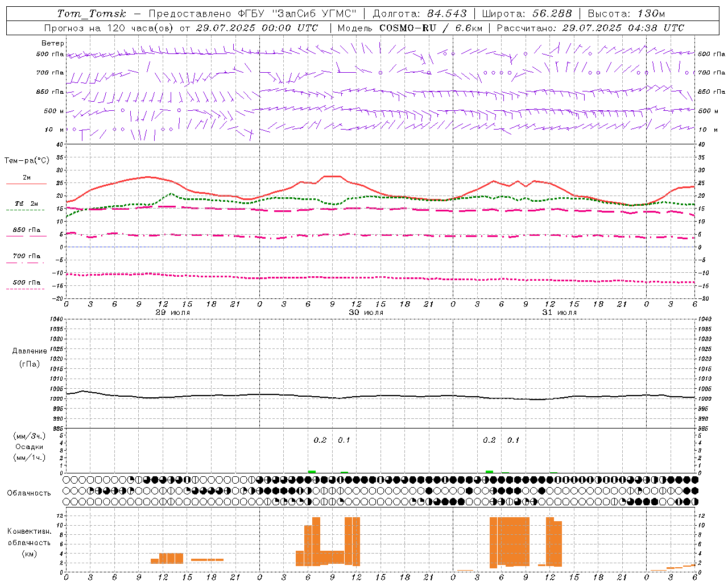Screen dimensions: 728x582
Task: Click the green precipitation bar on 30 июля at 6h
Action: pos(312,472)
